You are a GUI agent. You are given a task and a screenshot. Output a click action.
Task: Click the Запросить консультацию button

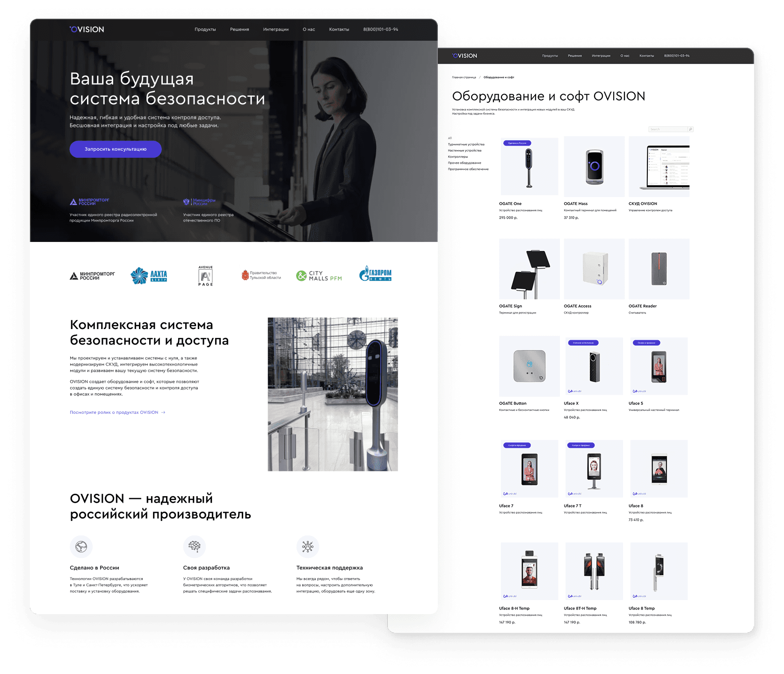click(116, 149)
